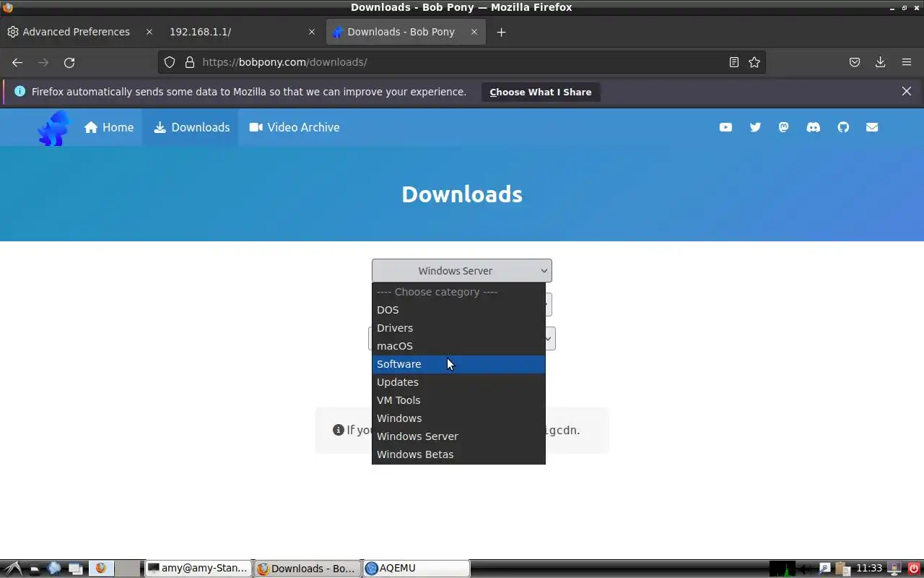The width and height of the screenshot is (924, 578).
Task: Open Discord icon in site header
Action: coord(814,127)
